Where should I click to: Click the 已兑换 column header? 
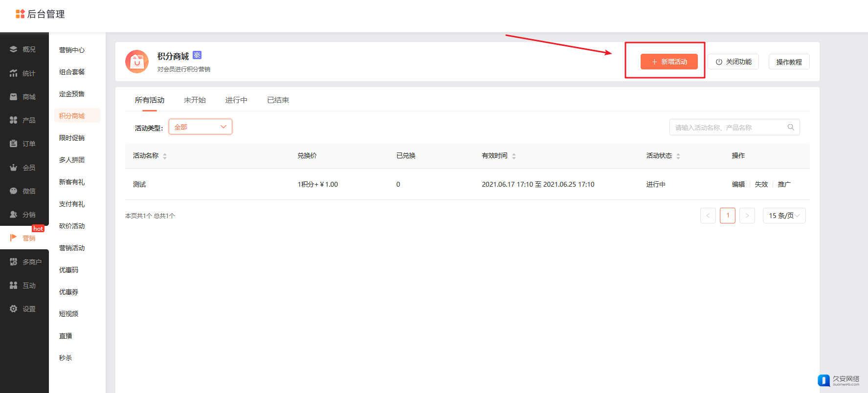[406, 155]
